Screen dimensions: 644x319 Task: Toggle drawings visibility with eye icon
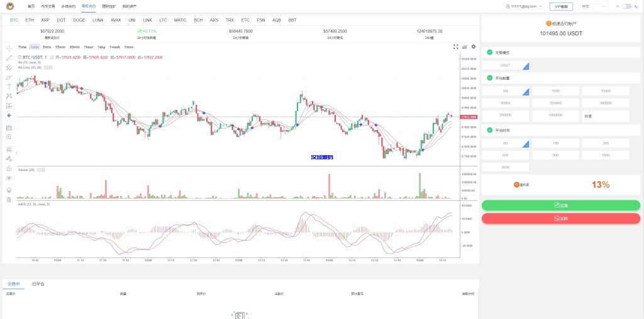coord(9,178)
